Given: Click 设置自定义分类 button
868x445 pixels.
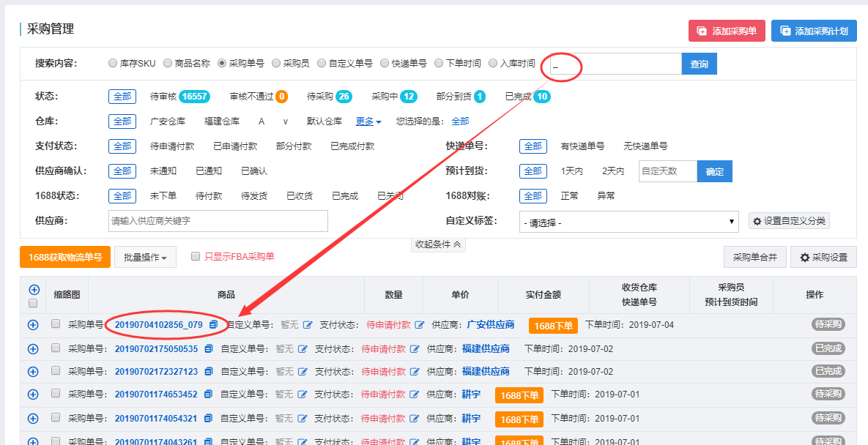Looking at the screenshot, I should click(x=790, y=221).
